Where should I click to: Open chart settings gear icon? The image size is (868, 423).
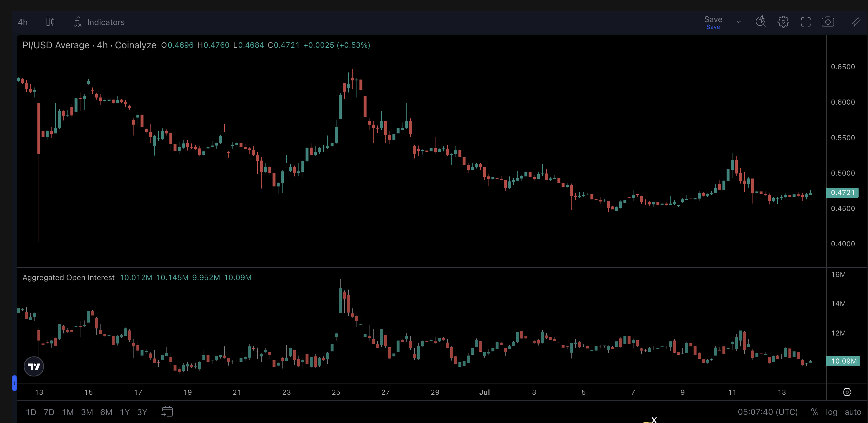tap(783, 22)
